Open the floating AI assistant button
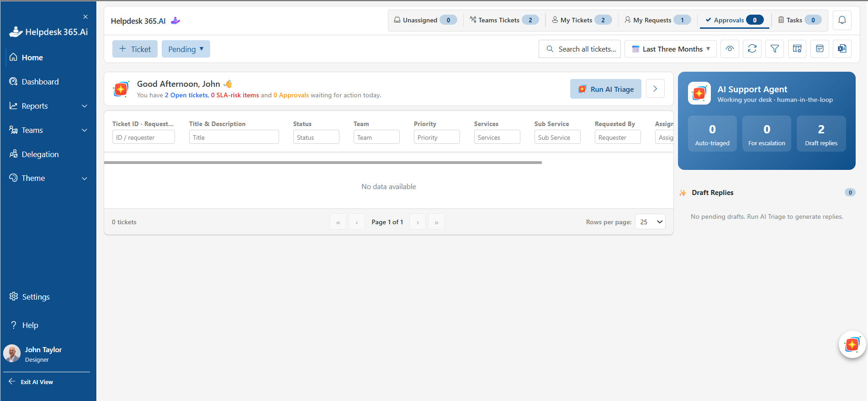868x401 pixels. (x=852, y=344)
